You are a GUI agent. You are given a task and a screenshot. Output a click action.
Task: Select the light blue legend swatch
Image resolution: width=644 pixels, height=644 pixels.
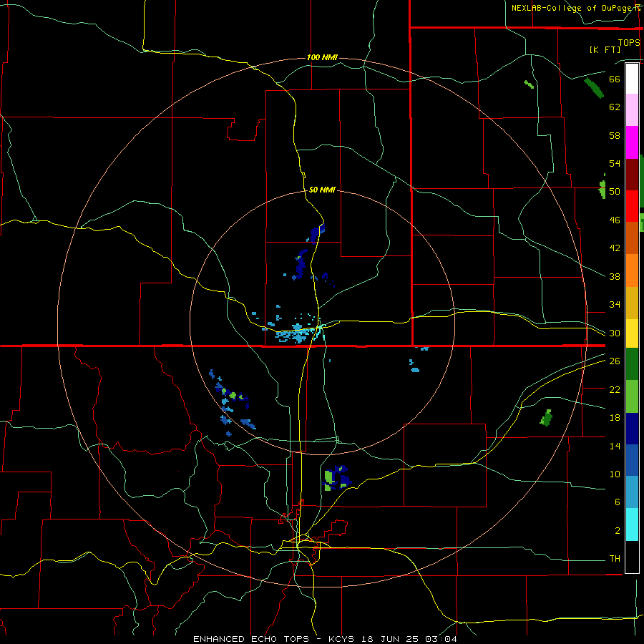(x=632, y=492)
